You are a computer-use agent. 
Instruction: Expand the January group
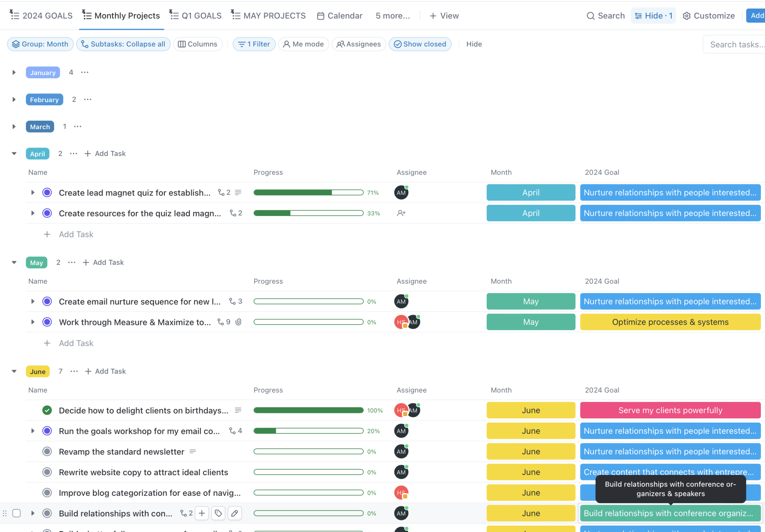(14, 72)
